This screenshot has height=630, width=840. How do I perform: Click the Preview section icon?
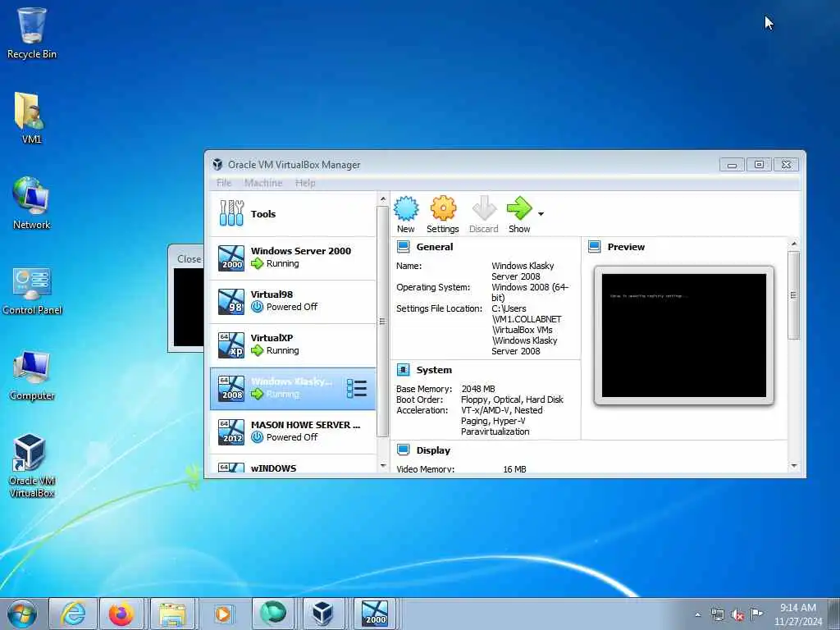(x=595, y=247)
